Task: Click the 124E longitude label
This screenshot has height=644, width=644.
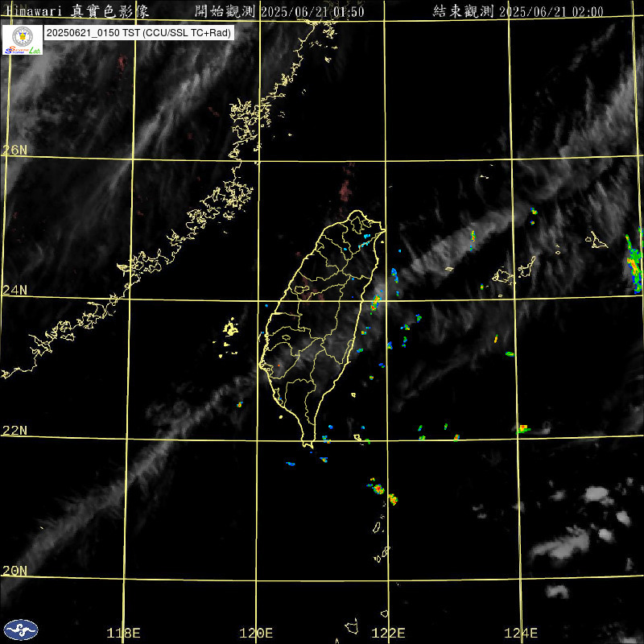Action: pos(521,633)
